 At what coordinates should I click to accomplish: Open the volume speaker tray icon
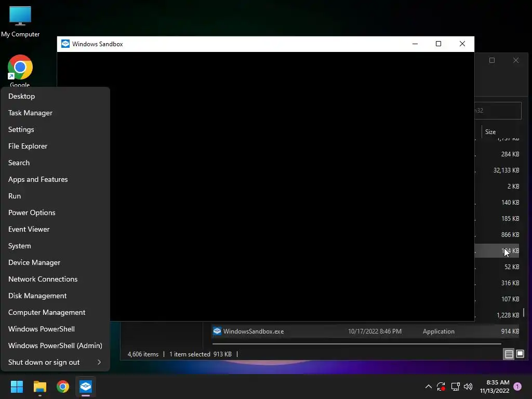click(x=468, y=387)
